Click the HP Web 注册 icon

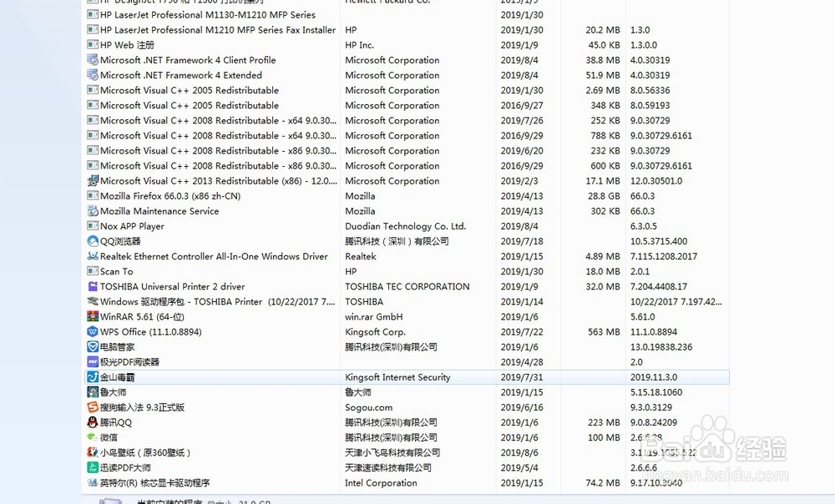point(93,45)
